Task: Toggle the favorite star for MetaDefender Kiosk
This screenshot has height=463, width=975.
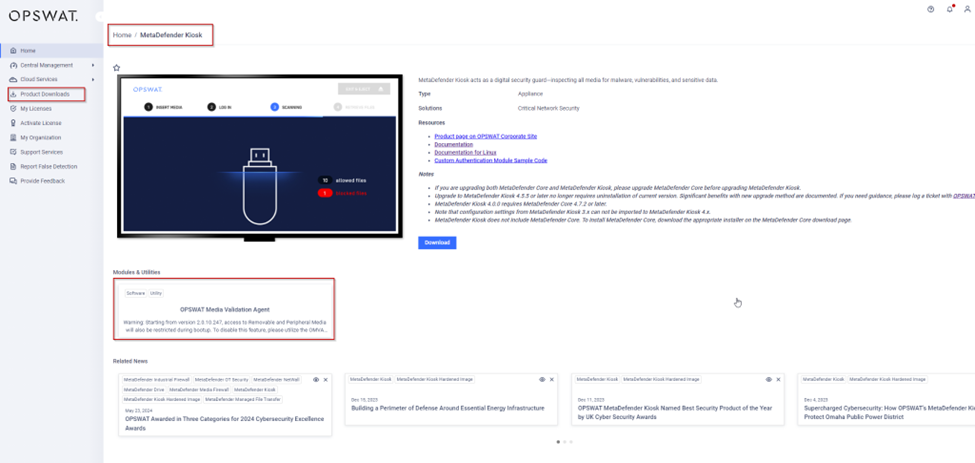Action: 116,68
